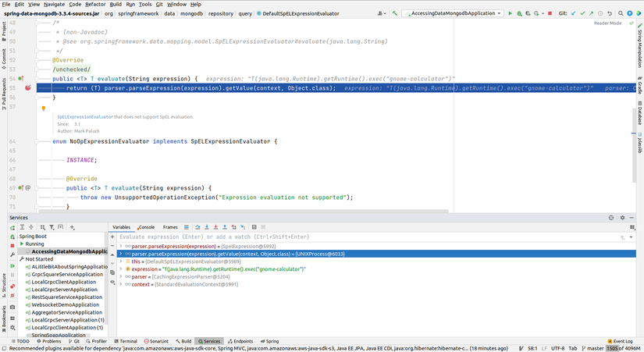The height and width of the screenshot is (352, 644).
Task: Open the Refactor menu
Action: pos(95,4)
